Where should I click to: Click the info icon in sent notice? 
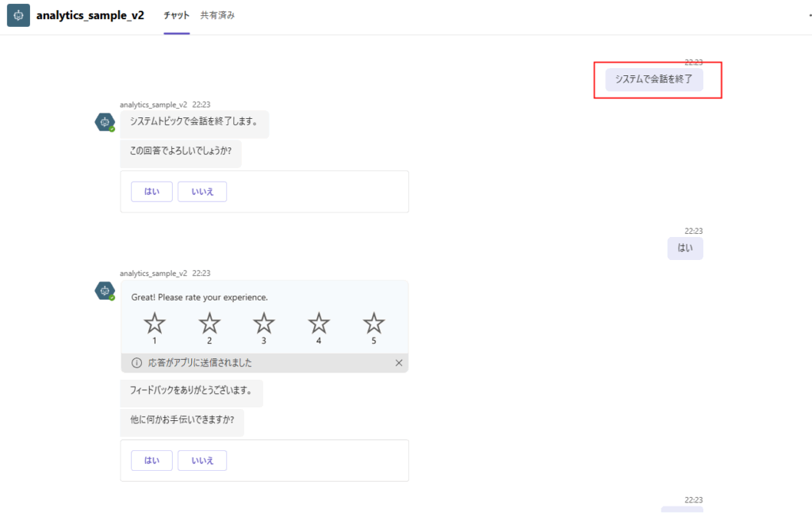(136, 363)
